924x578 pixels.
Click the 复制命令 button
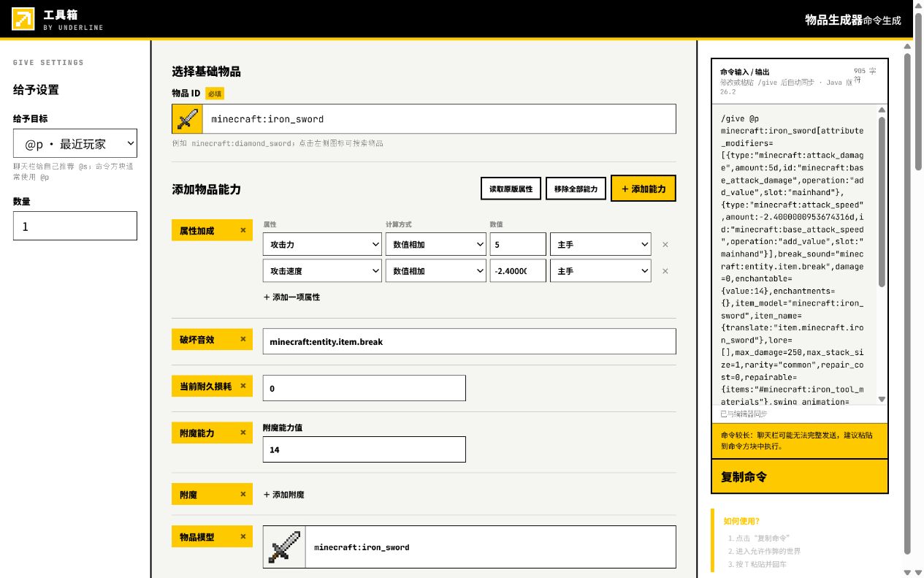pos(800,477)
